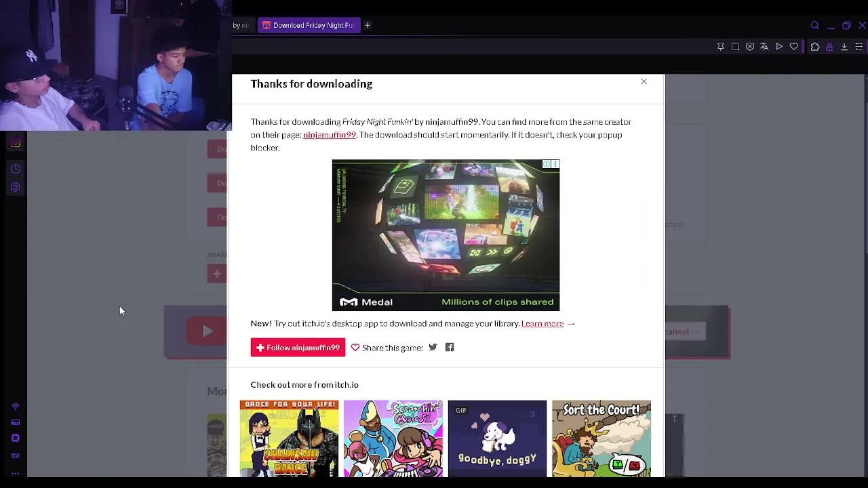868x488 pixels.
Task: Click the pinboard pin icon in toolbar
Action: click(721, 47)
